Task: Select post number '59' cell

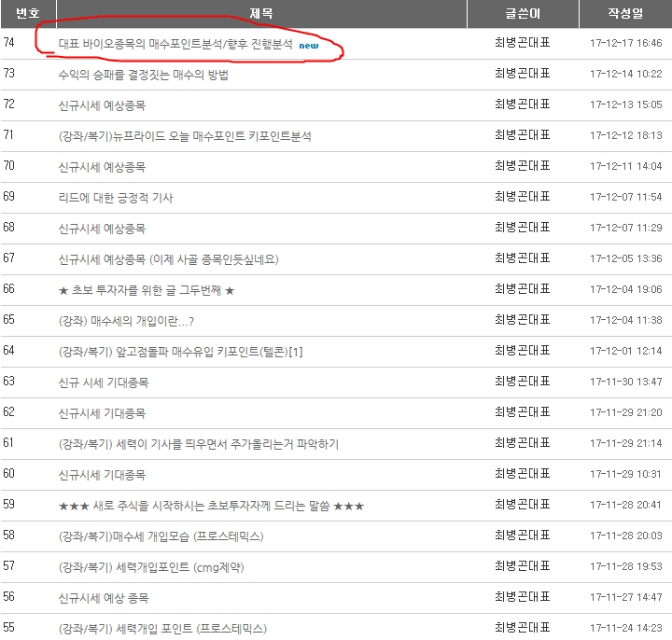Action: point(9,505)
